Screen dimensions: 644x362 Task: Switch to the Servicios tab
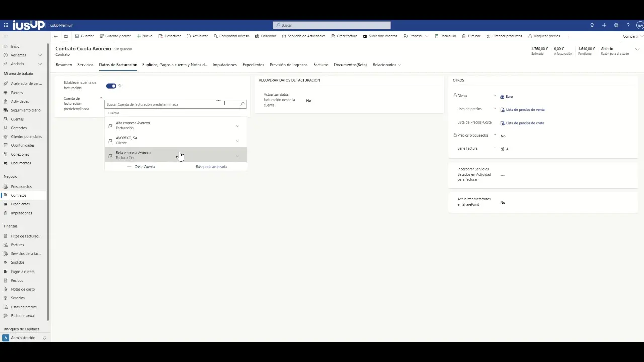(85, 65)
